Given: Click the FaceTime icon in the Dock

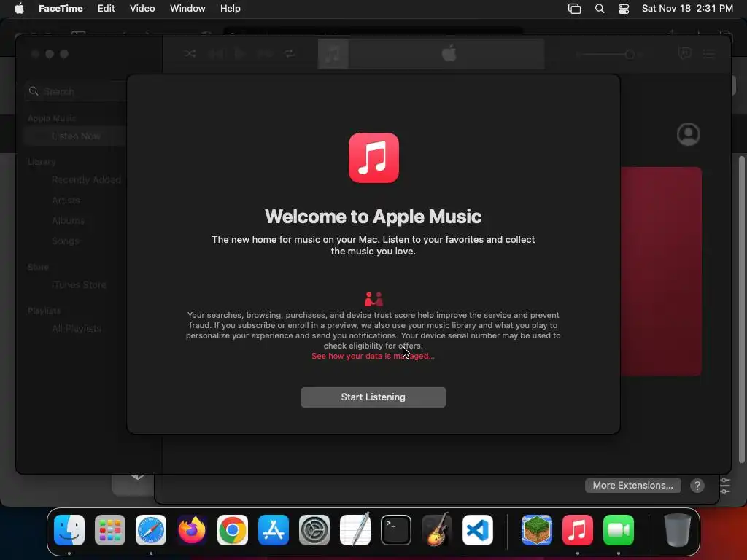Looking at the screenshot, I should tap(619, 530).
